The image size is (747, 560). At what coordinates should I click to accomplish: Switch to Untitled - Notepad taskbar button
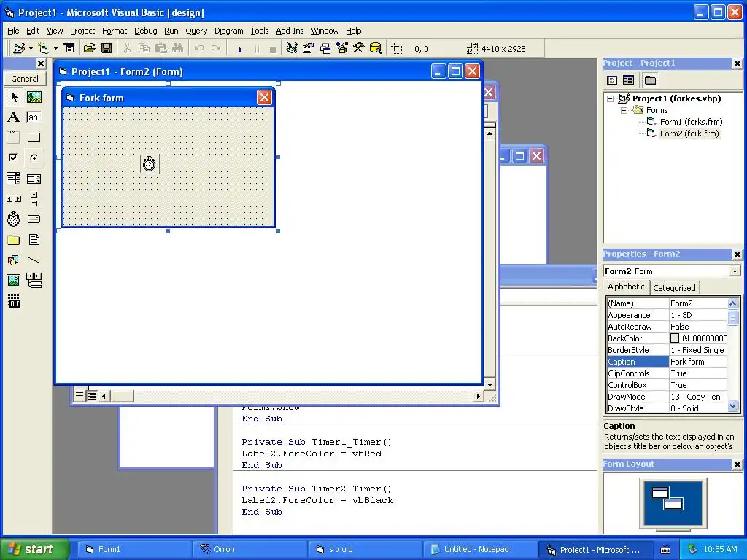[479, 549]
